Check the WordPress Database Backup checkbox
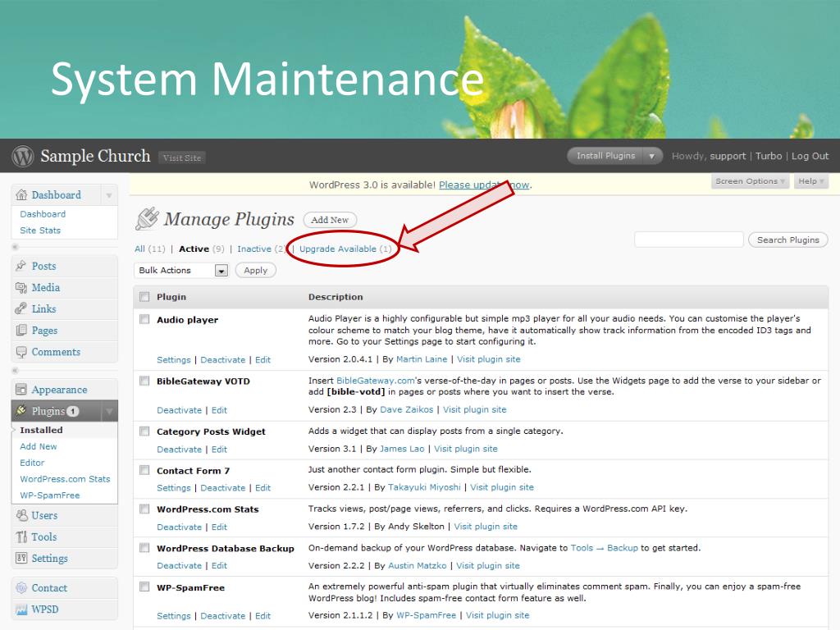 pos(144,547)
